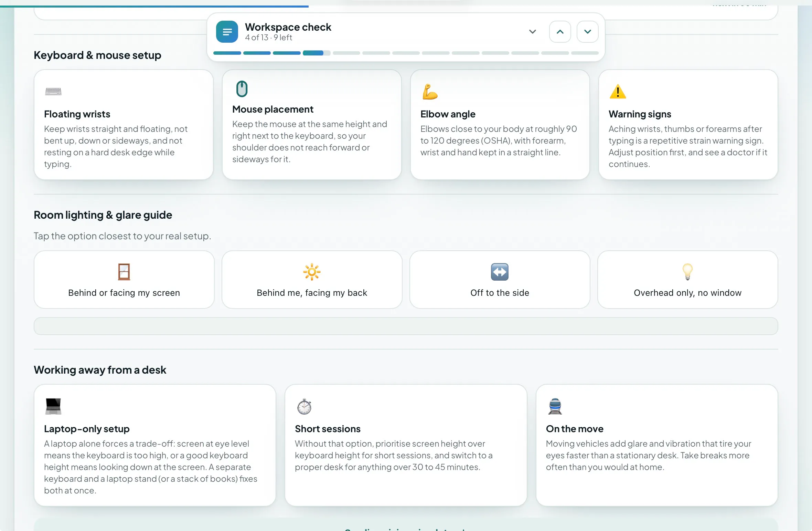812x531 pixels.
Task: Click the laptop icon in Laptop-only setup
Action: coord(53,406)
